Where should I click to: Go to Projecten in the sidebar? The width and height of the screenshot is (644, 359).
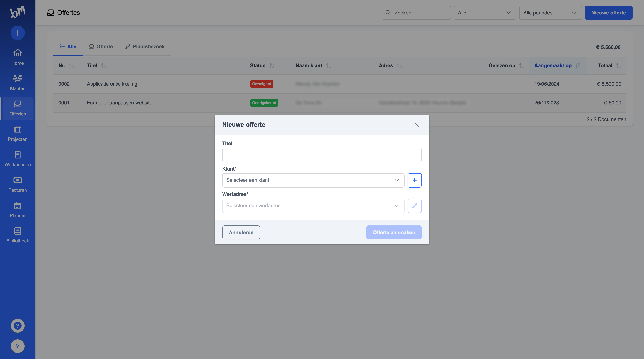[18, 133]
